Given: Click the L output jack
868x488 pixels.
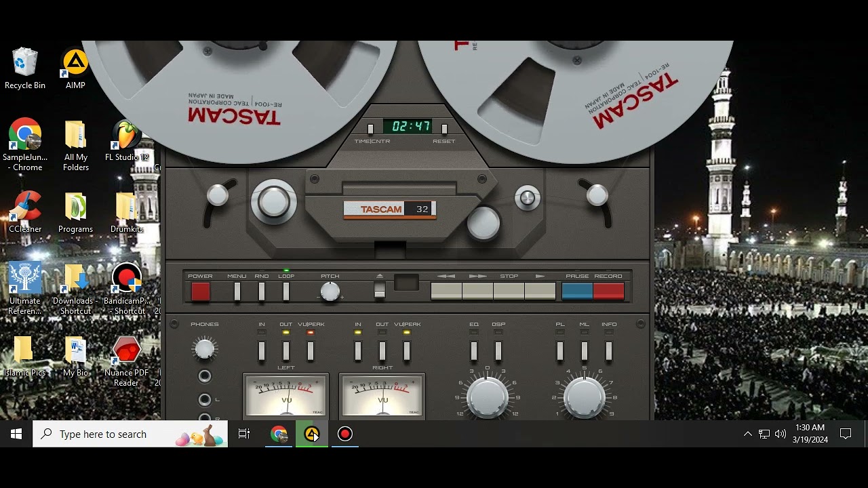Looking at the screenshot, I should [x=204, y=400].
